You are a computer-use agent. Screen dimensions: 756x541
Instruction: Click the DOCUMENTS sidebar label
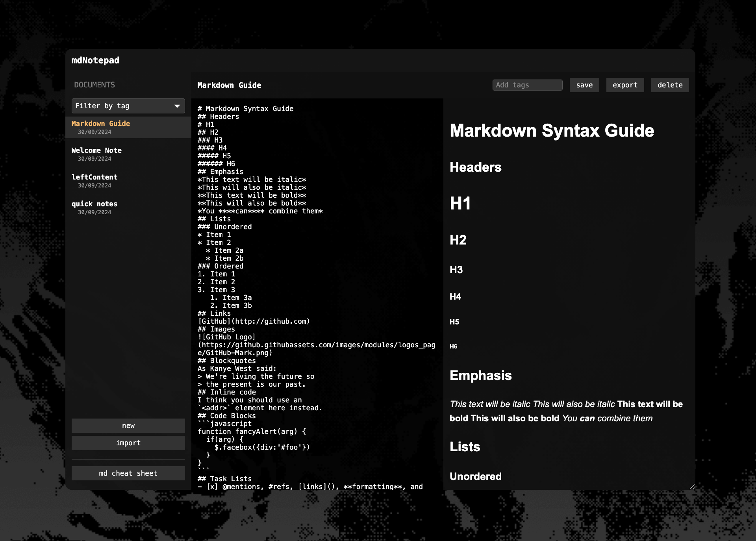(x=94, y=85)
